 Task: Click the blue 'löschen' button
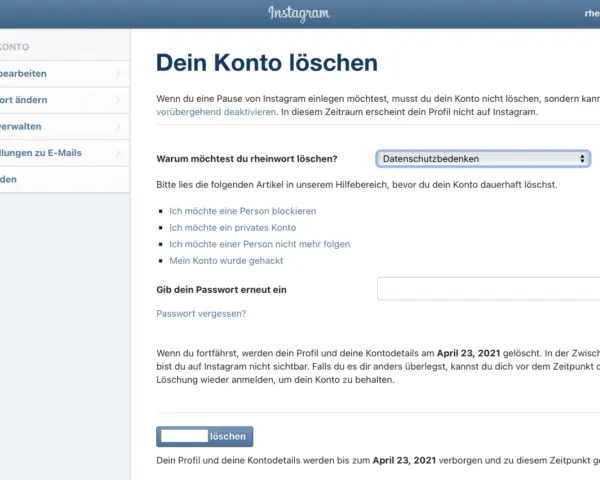204,436
